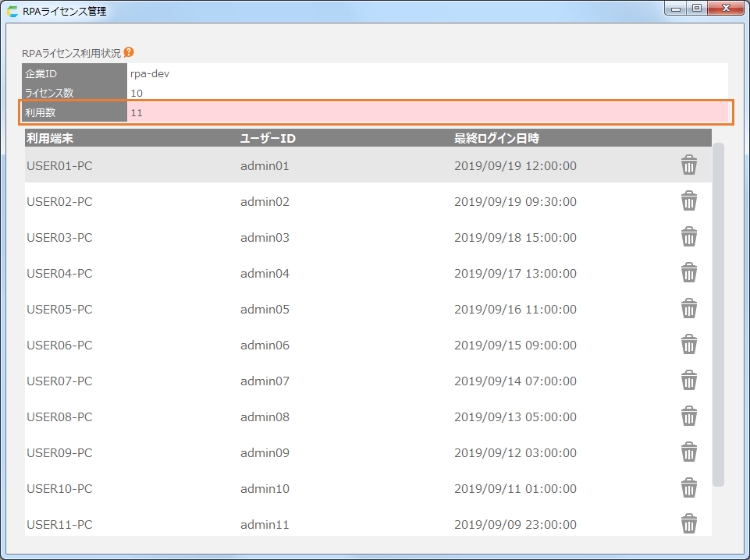
Task: Click trash icon for admin08
Action: [x=688, y=416]
